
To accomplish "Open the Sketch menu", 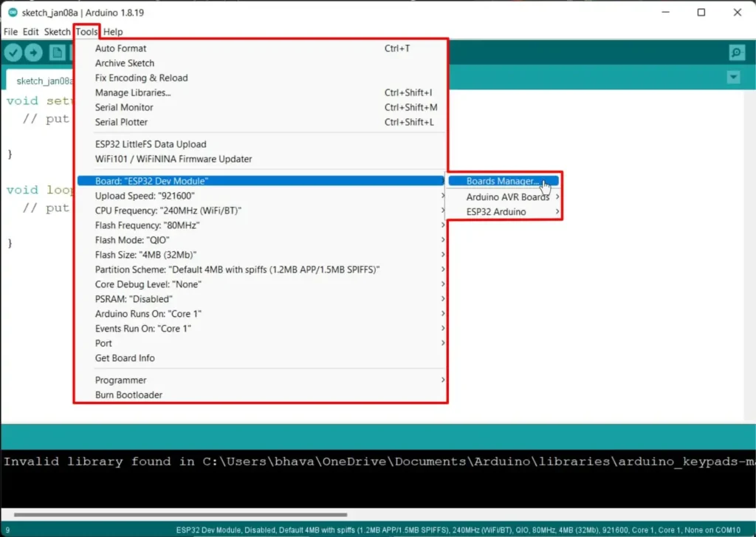I will [x=57, y=32].
